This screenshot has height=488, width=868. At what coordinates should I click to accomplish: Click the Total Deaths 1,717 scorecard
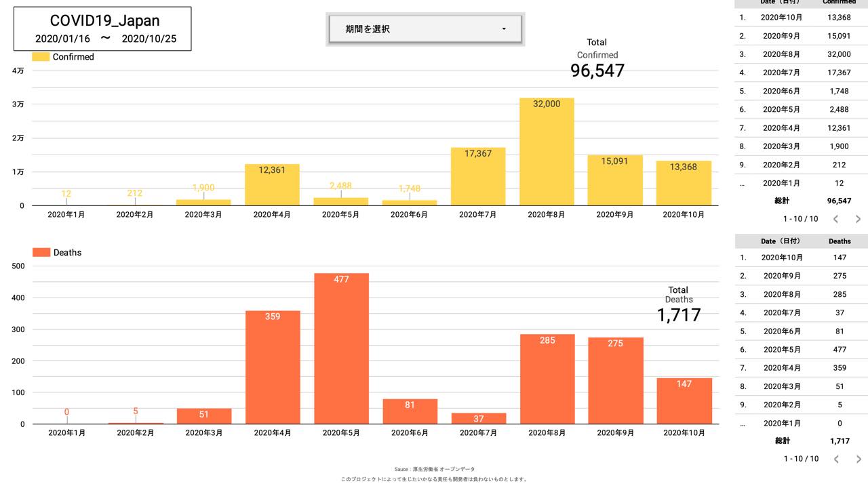(678, 306)
